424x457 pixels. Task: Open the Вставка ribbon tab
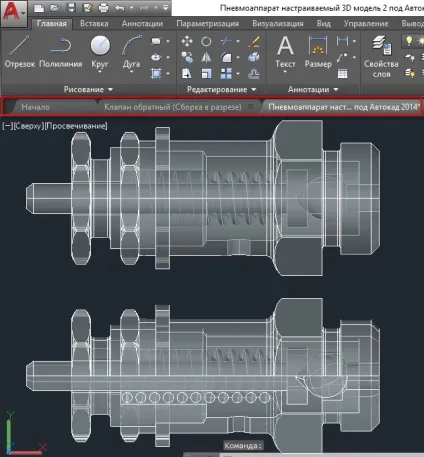[94, 24]
